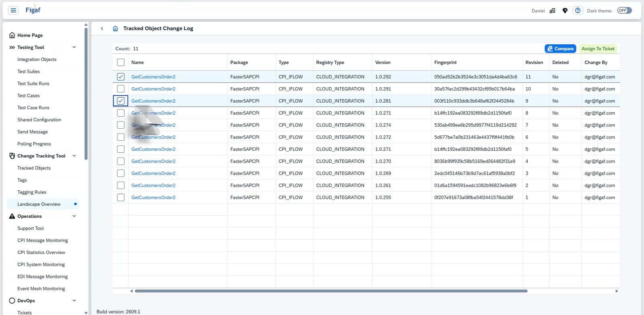Click the home icon in page title bar
This screenshot has width=644, height=315.
[116, 29]
